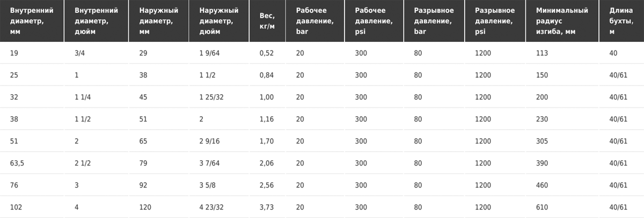The image size is (644, 218).
Task: Click the weight value 0,52
Action: (x=267, y=53)
